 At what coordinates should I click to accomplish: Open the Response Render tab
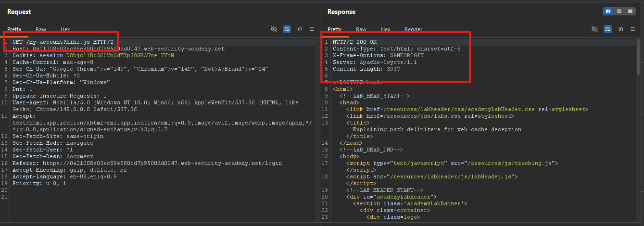click(414, 29)
